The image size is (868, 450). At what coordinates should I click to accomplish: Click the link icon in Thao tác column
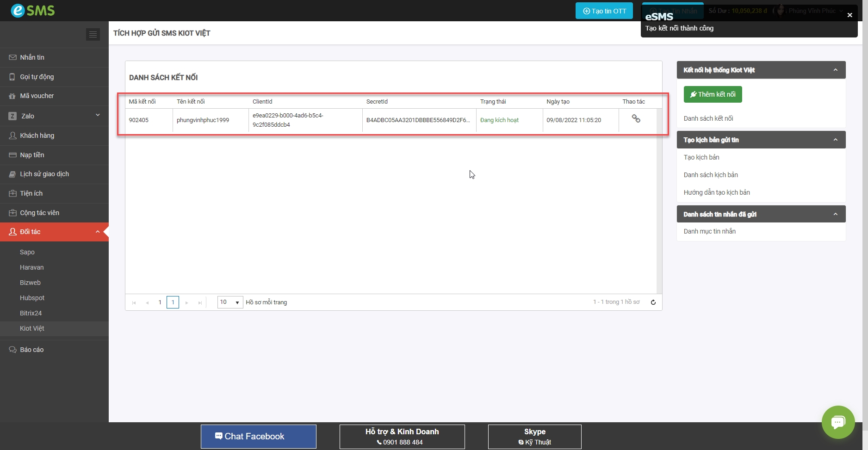click(636, 119)
